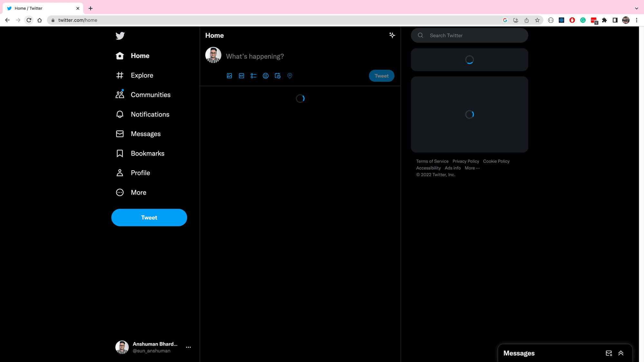The height and width of the screenshot is (362, 644).
Task: Expand the More menu option
Action: click(x=138, y=192)
